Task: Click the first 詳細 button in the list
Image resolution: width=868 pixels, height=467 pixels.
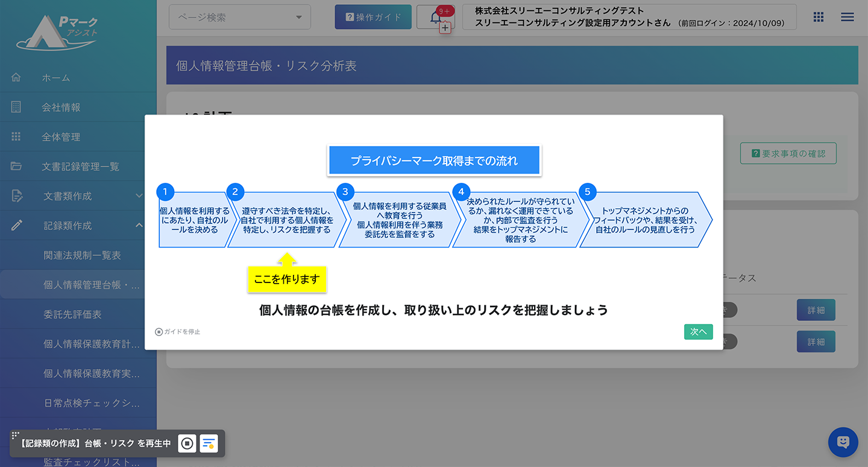Action: point(816,310)
